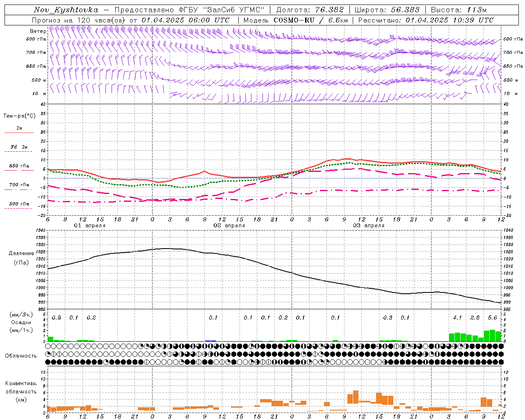Click the Давление pressure chart label
The width and height of the screenshot is (525, 420).
click(x=21, y=253)
